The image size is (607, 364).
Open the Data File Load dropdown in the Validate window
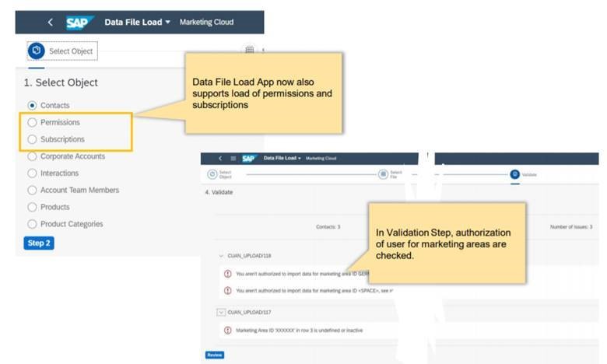(x=282, y=158)
